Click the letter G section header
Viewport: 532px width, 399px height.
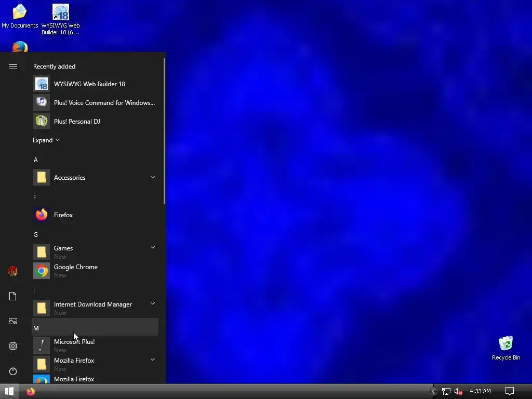36,234
